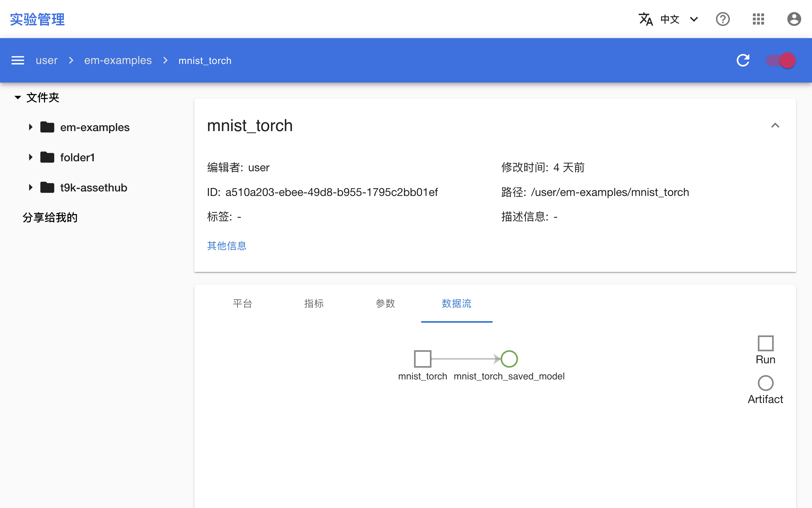812x508 pixels.
Task: Switch to the 参数 tab
Action: [385, 303]
